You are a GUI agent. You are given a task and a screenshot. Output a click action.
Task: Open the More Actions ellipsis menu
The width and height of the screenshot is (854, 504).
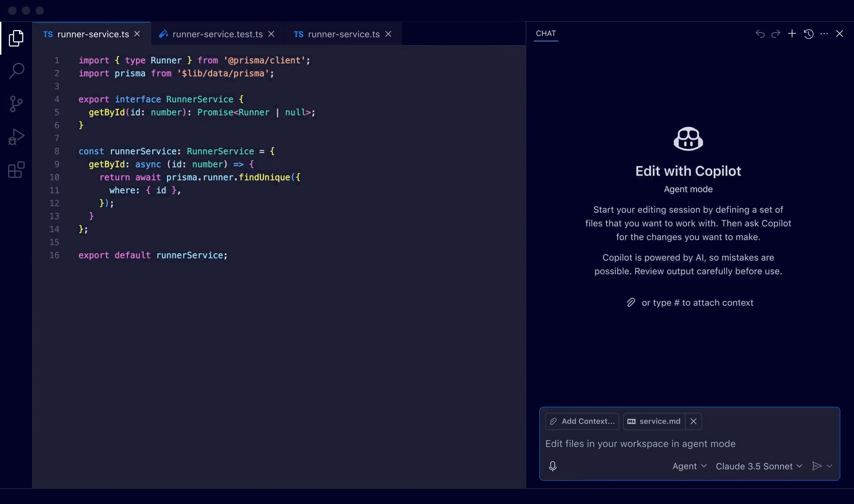point(825,34)
